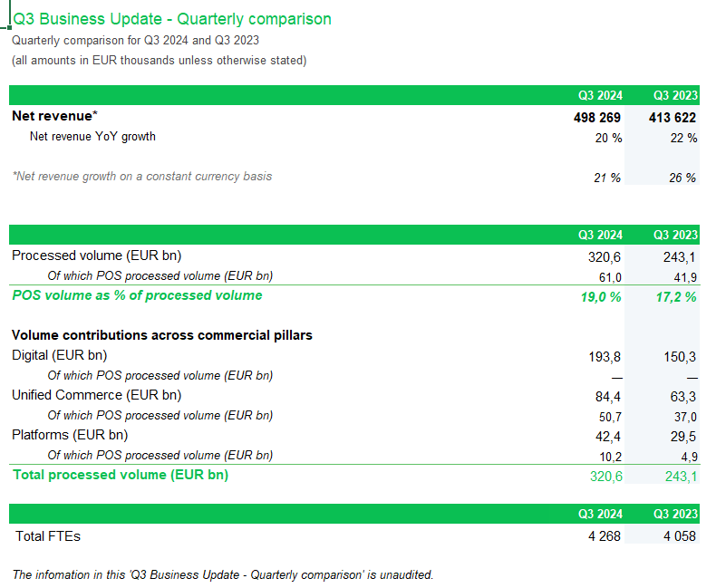Select the 21 % constant currency growth cell
The image size is (716, 588).
tap(607, 178)
